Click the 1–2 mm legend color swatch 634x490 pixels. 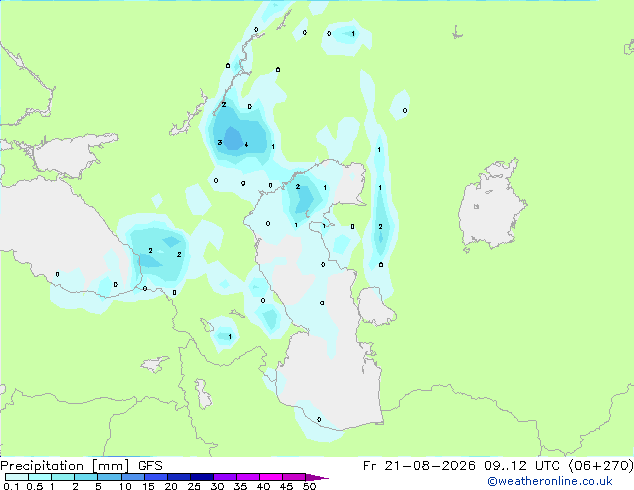coord(63,477)
